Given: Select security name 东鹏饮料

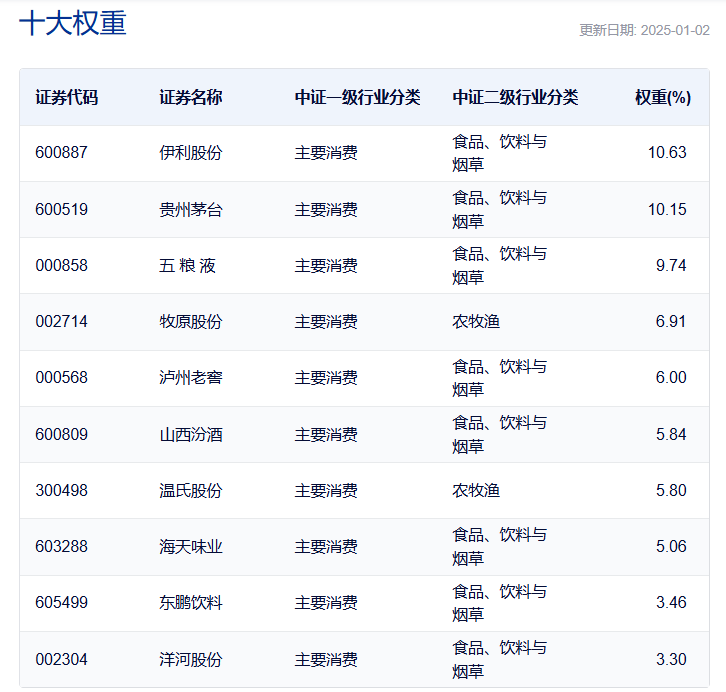Looking at the screenshot, I should click(191, 602).
